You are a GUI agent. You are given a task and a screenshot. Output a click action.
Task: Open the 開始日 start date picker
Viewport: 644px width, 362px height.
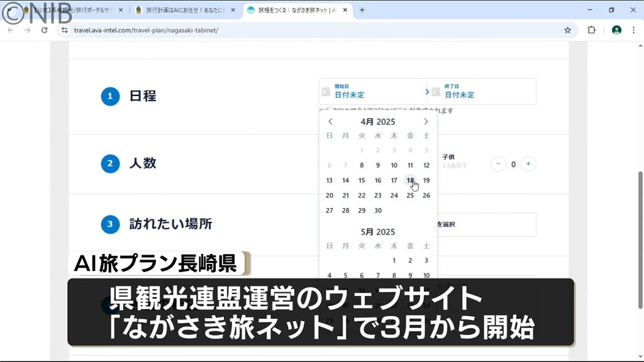[x=373, y=91]
